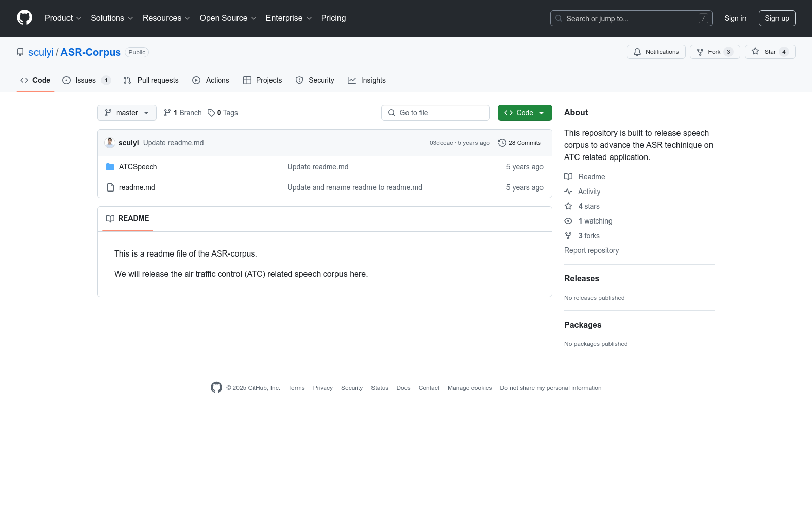
Task: Open the Security tab
Action: 315,80
